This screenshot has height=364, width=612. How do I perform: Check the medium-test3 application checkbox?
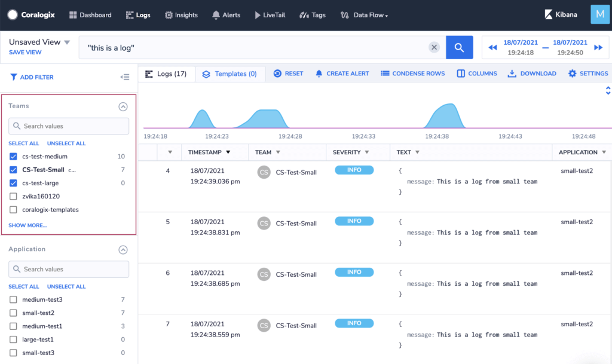pyautogui.click(x=13, y=299)
